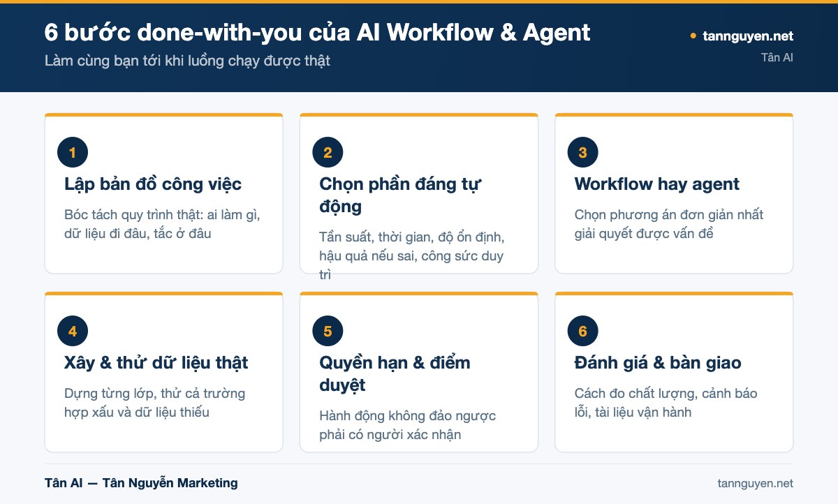Select heading 'Chọn phần đáng tự động'
838x504 pixels.
click(400, 195)
